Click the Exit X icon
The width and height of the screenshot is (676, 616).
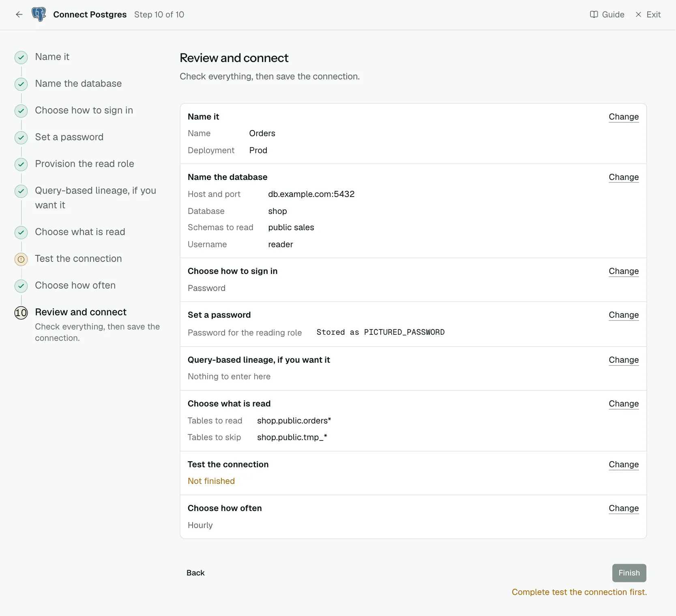tap(638, 15)
